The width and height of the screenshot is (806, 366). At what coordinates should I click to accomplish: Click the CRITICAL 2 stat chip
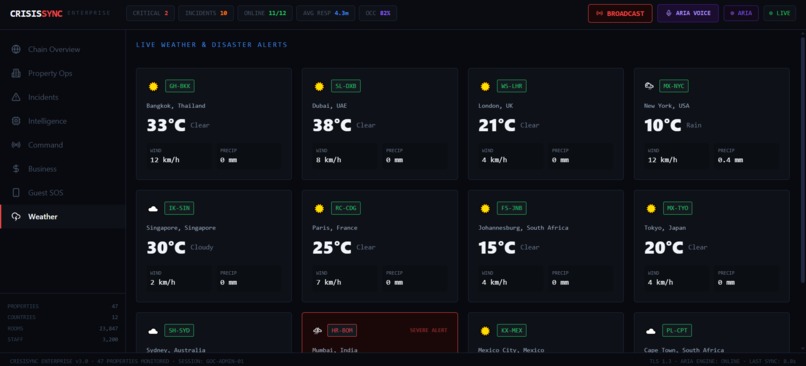[150, 13]
